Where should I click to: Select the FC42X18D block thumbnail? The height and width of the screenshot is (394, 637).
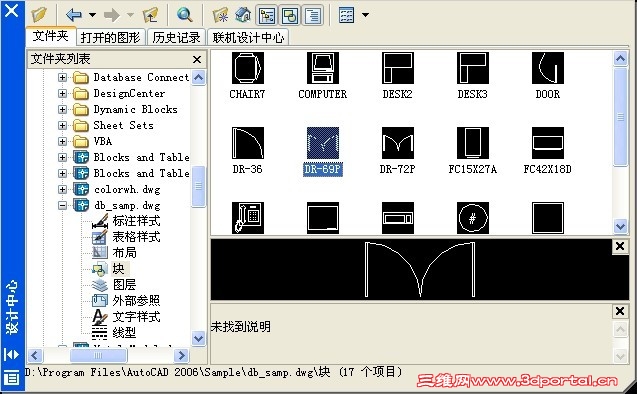click(548, 143)
